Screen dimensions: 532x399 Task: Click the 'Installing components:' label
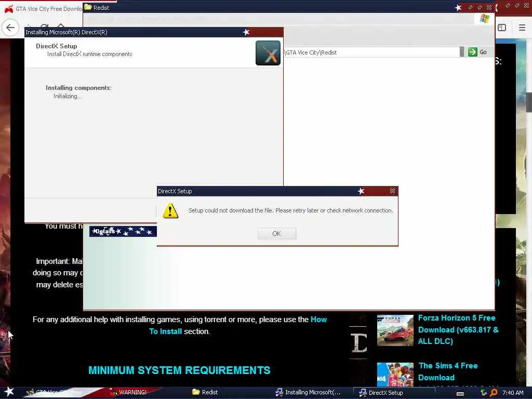point(78,88)
